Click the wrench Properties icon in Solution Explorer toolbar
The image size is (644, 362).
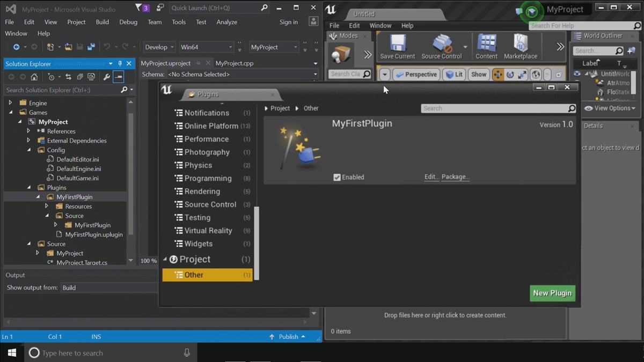(x=106, y=76)
